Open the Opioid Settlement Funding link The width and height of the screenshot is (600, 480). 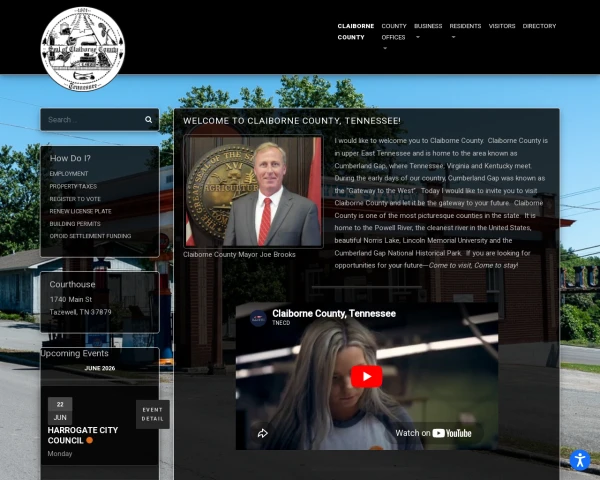click(90, 236)
